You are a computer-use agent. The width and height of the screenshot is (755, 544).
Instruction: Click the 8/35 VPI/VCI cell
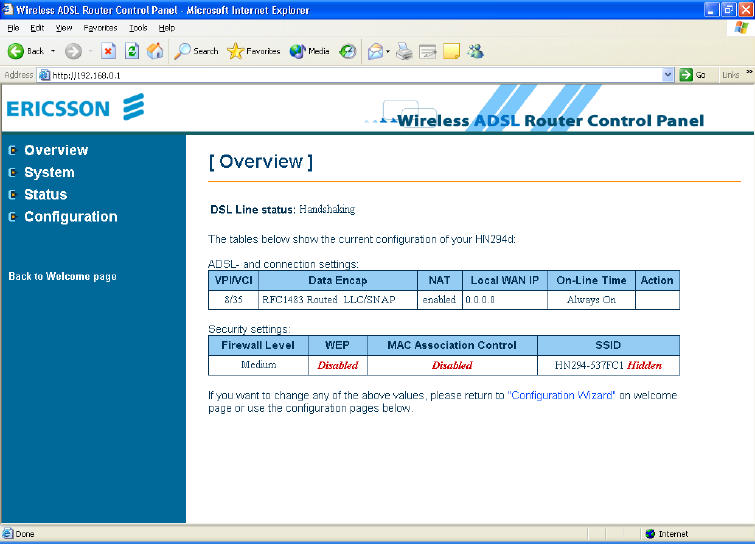[x=234, y=299]
